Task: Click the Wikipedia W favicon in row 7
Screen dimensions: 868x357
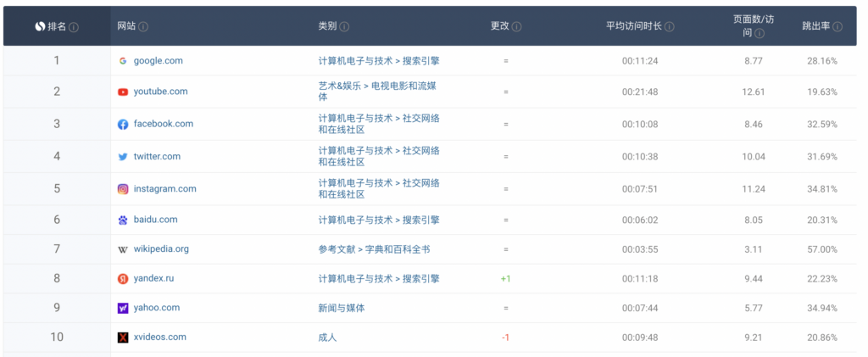Action: (123, 249)
